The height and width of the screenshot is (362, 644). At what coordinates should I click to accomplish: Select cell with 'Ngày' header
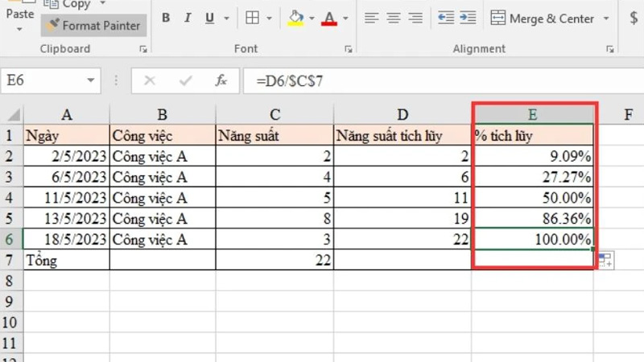coord(67,135)
